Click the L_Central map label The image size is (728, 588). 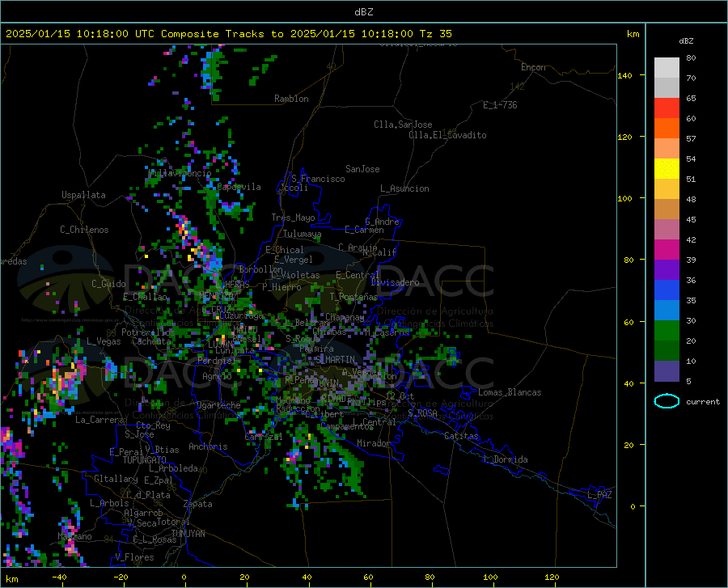(374, 422)
